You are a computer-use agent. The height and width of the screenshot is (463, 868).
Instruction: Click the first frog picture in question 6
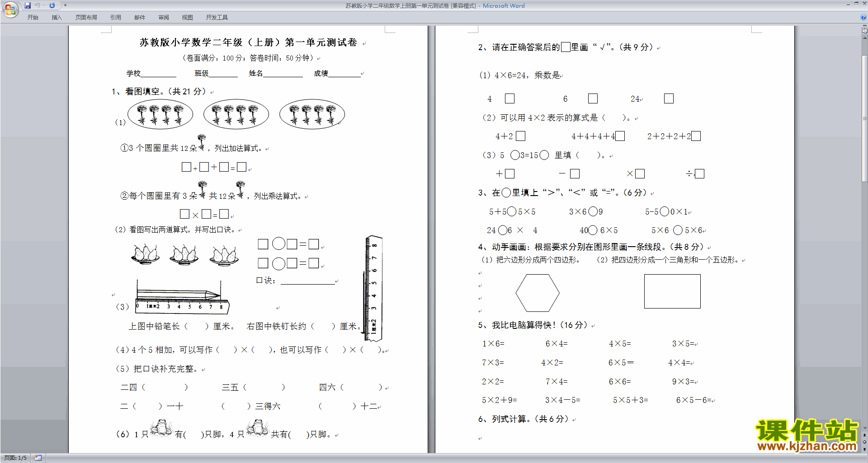(x=161, y=427)
